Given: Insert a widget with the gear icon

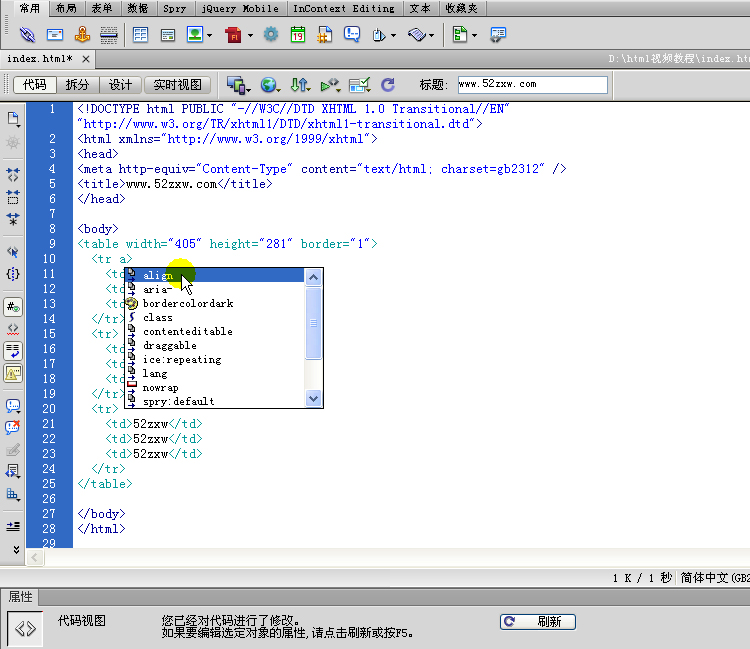Looking at the screenshot, I should pos(271,34).
